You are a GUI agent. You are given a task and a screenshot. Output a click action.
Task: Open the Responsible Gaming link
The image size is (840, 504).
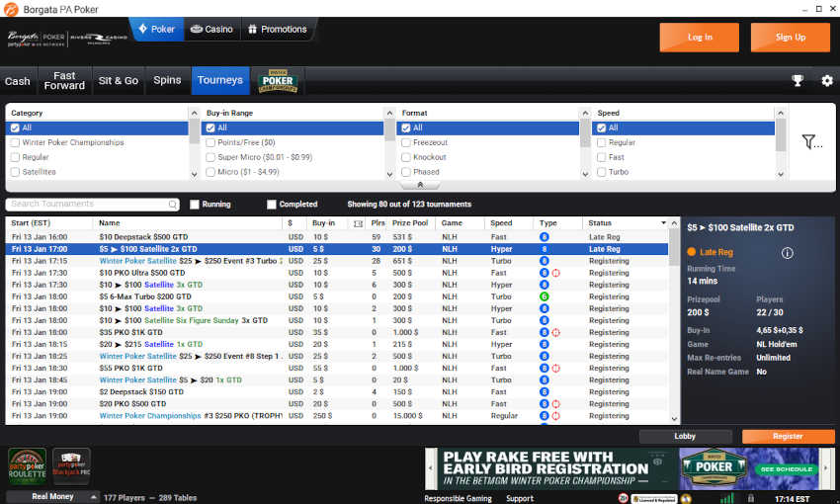[x=458, y=499]
